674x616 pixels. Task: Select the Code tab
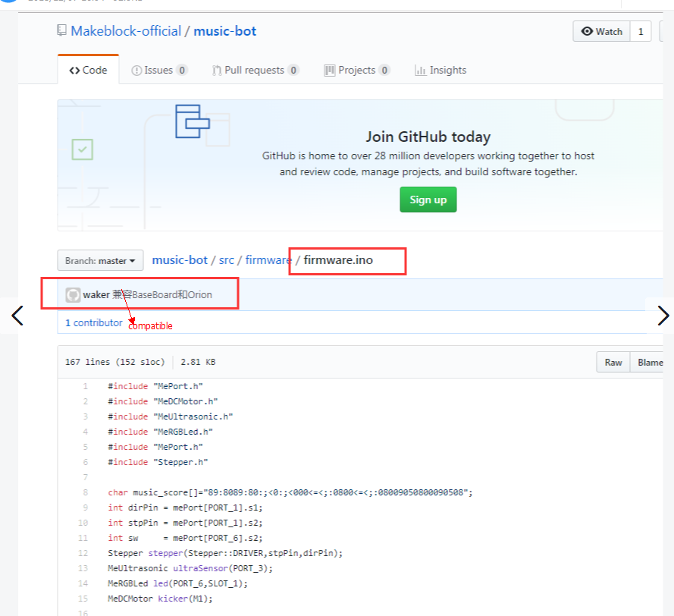89,70
